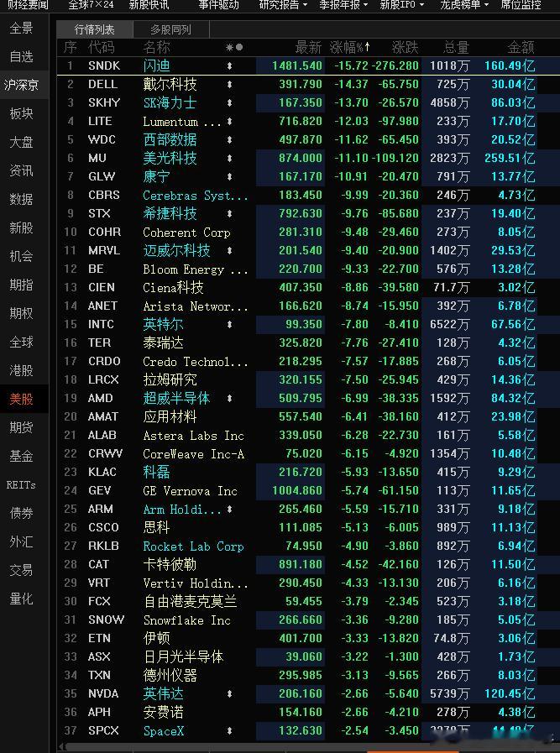
Task: Click the marker icon in the LITE row
Action: 229,122
